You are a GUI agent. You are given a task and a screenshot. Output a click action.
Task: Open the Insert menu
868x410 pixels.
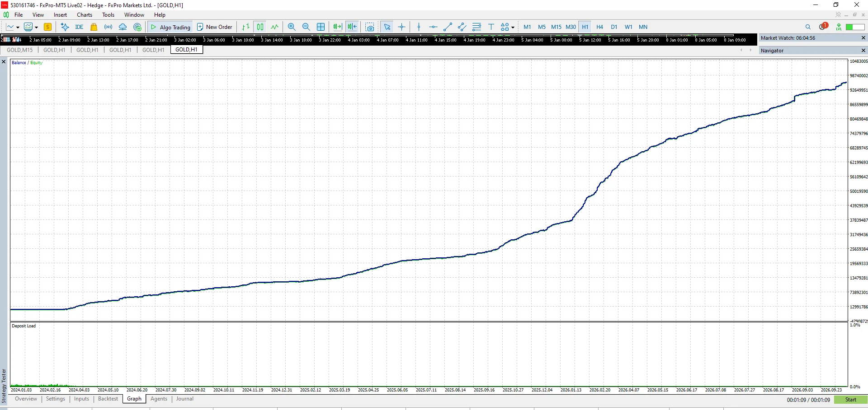point(60,15)
